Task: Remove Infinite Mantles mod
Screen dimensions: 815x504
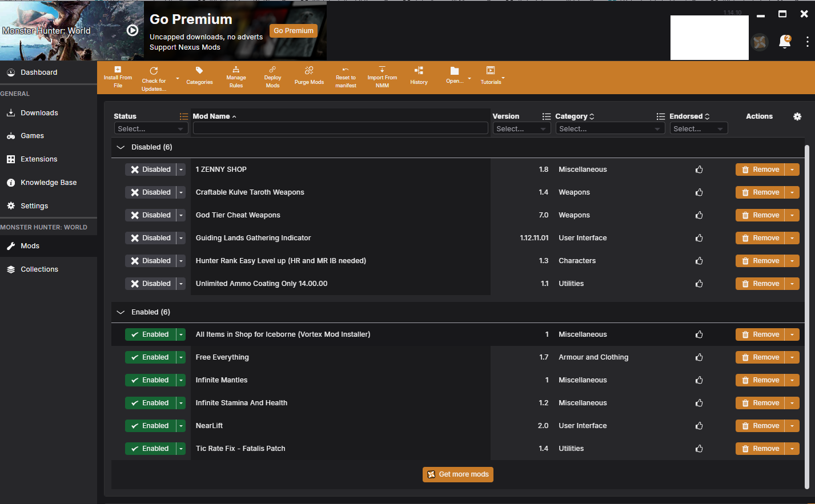Action: (x=760, y=380)
